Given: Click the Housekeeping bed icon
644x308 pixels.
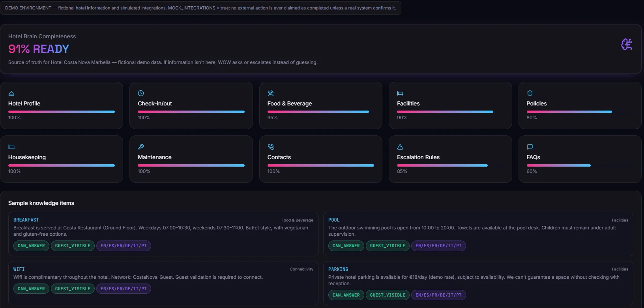Looking at the screenshot, I should click(x=11, y=147).
